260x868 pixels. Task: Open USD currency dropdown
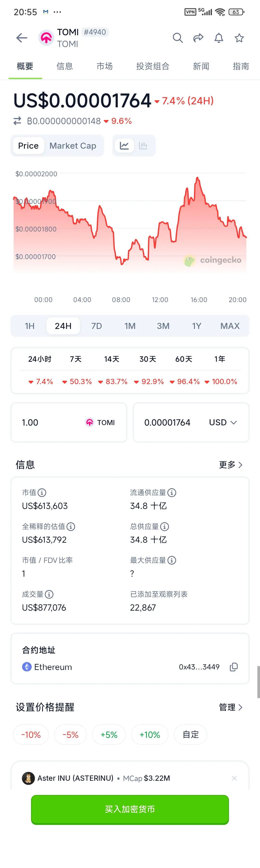click(x=223, y=422)
